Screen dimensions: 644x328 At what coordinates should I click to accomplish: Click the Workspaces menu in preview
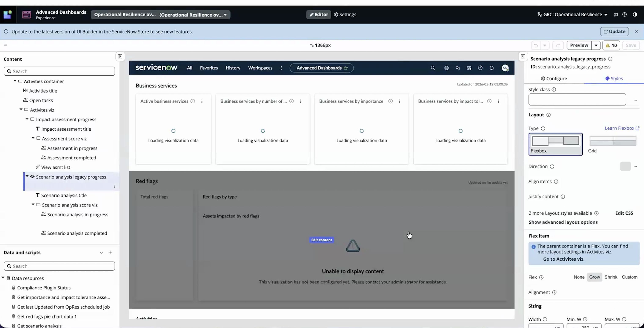pos(260,68)
